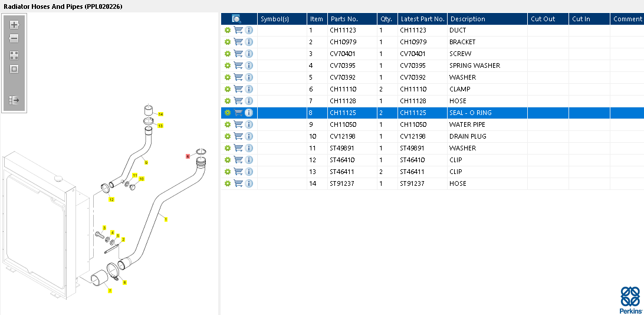Show info for DUCT row
The image size is (644, 315).
click(249, 30)
